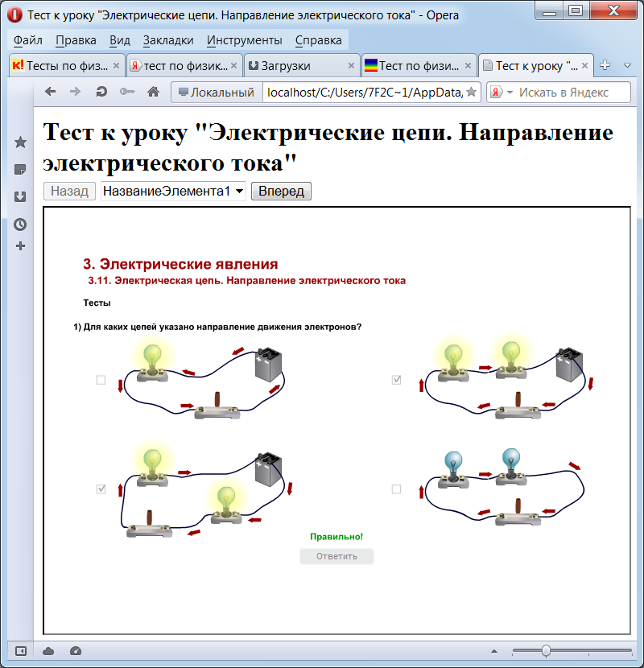Bookmark the page with the address bar star
The image size is (644, 668).
[471, 92]
